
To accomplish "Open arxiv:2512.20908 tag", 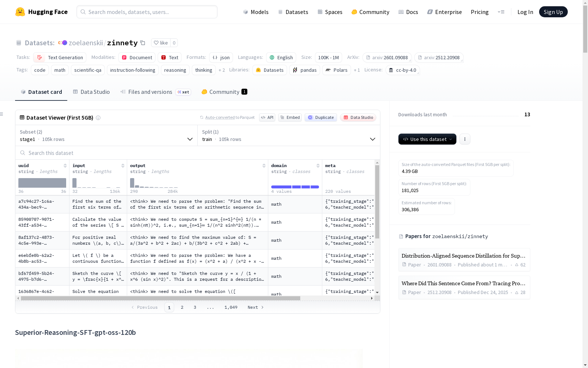I will pos(439,57).
